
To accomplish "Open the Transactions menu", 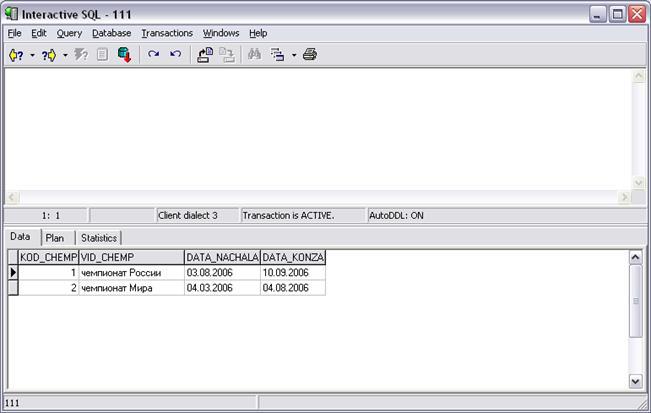I will point(166,33).
